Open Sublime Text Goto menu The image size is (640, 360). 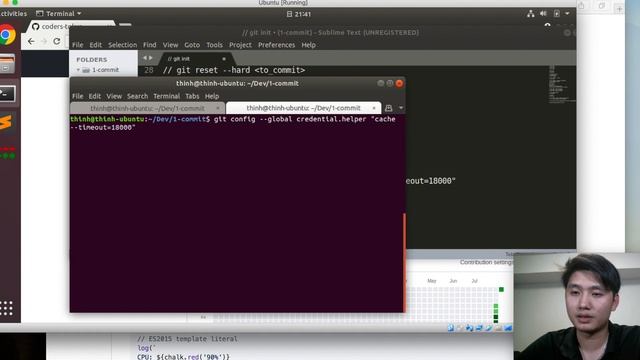coord(192,45)
